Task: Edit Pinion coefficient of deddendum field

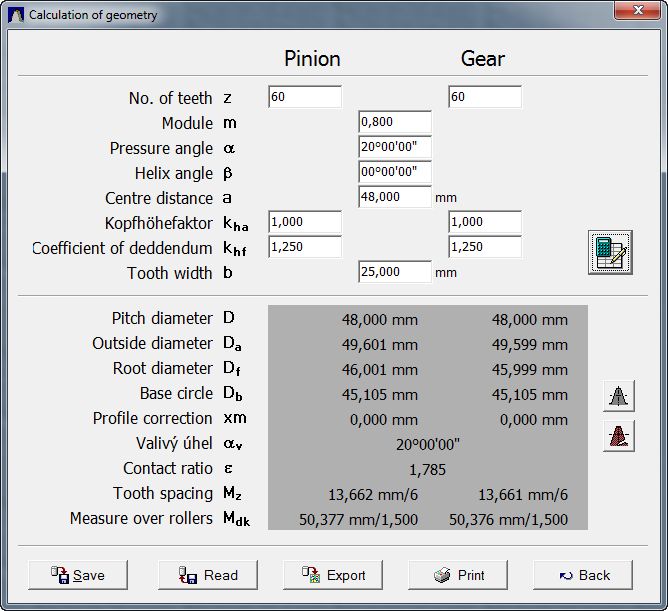Action: (305, 247)
